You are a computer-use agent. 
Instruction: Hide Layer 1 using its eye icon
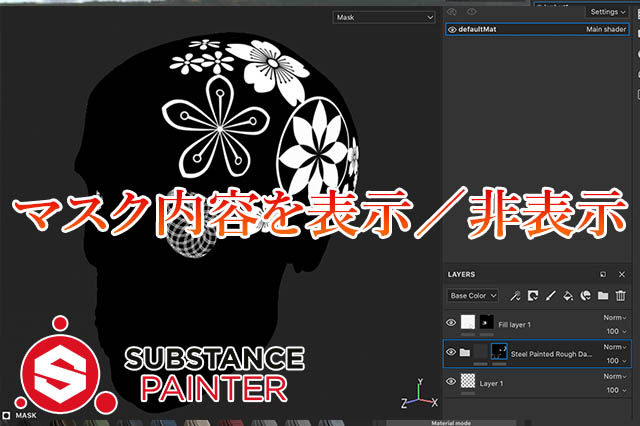pos(451,382)
